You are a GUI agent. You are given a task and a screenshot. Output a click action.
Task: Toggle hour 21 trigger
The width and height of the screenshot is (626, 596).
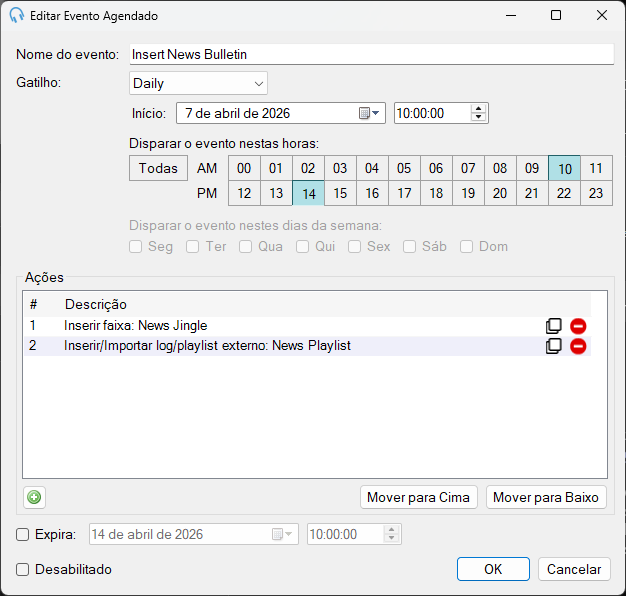click(x=532, y=193)
